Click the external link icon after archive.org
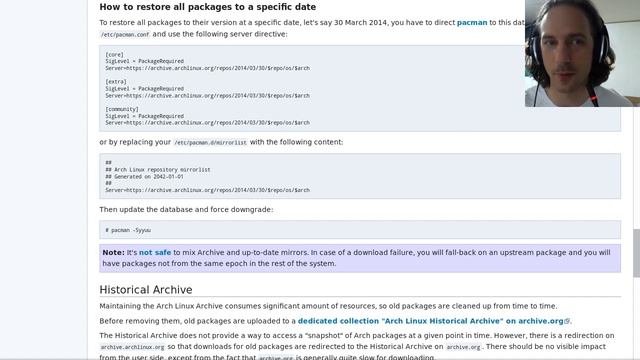The image size is (640, 360). click(x=567, y=322)
